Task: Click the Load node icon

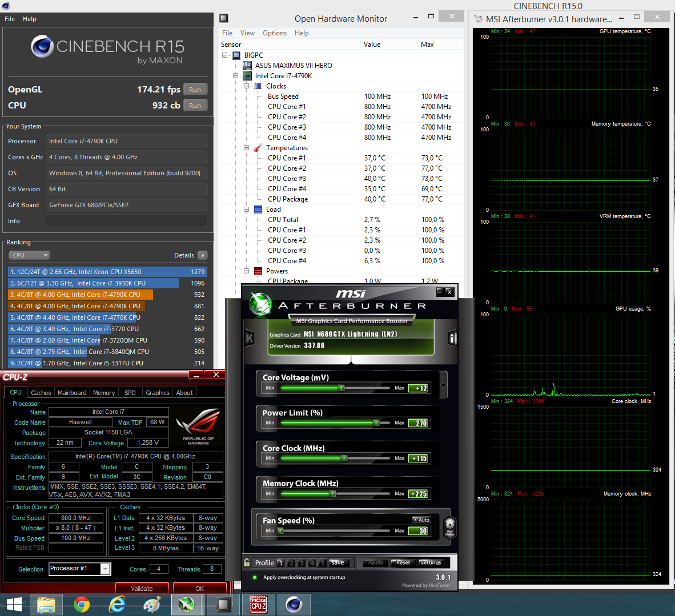Action: (x=258, y=209)
